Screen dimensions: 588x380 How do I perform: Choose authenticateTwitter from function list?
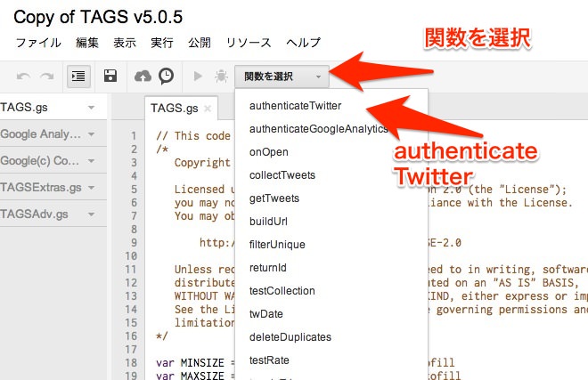[x=295, y=106]
